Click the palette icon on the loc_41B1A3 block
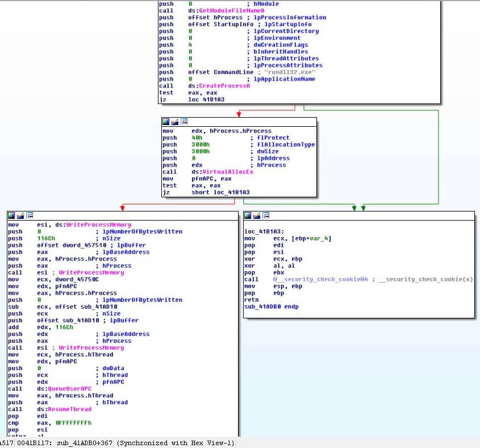The width and height of the screenshot is (480, 448). [248, 215]
